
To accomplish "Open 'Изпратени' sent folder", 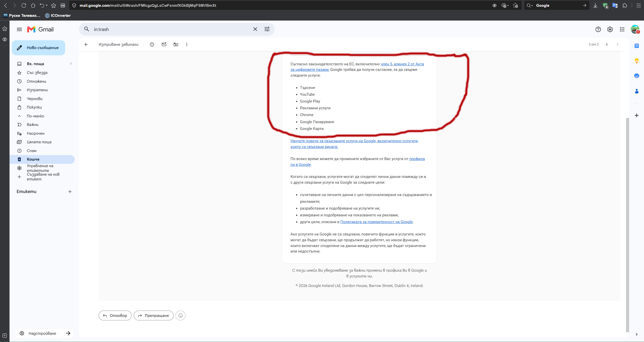I will click(42, 90).
